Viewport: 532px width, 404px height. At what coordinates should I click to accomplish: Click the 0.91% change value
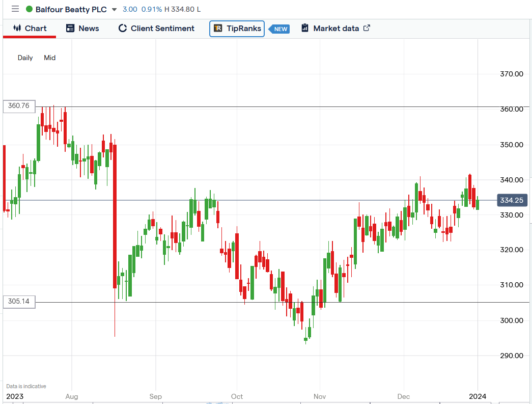[x=151, y=9]
